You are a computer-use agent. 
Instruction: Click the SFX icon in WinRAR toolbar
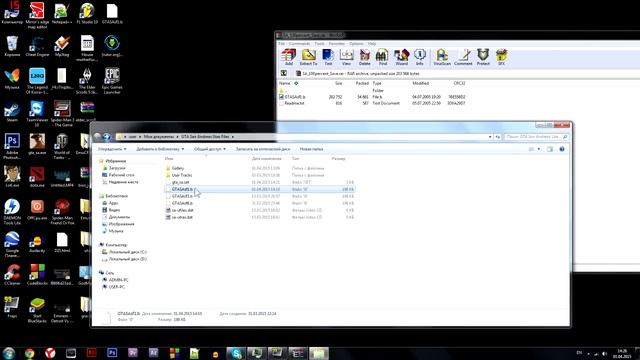point(501,57)
